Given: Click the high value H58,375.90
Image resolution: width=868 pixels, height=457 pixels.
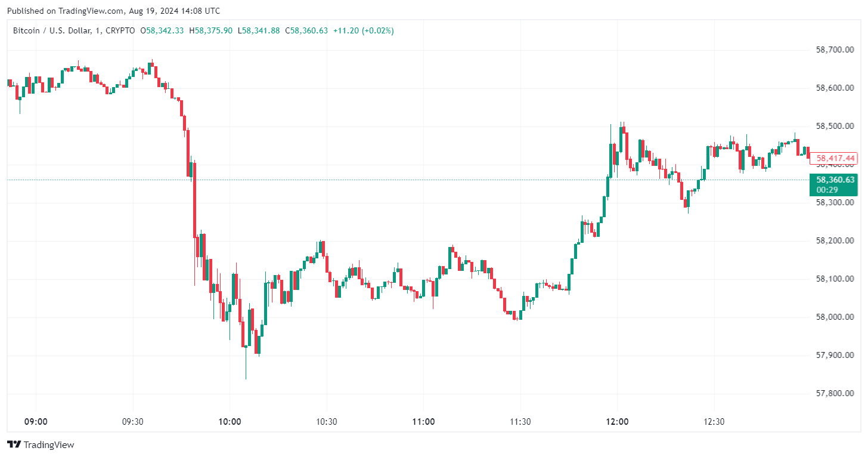Looking at the screenshot, I should click(210, 30).
